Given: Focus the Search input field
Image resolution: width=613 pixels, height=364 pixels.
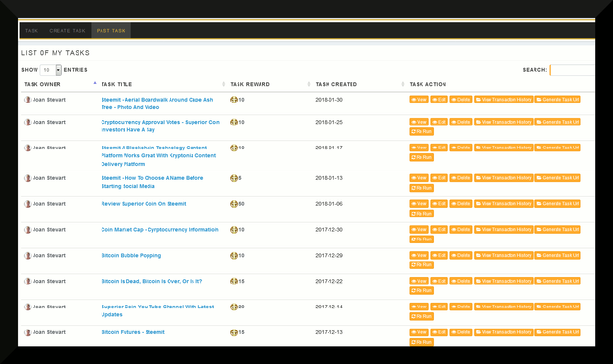Looking at the screenshot, I should click(572, 70).
